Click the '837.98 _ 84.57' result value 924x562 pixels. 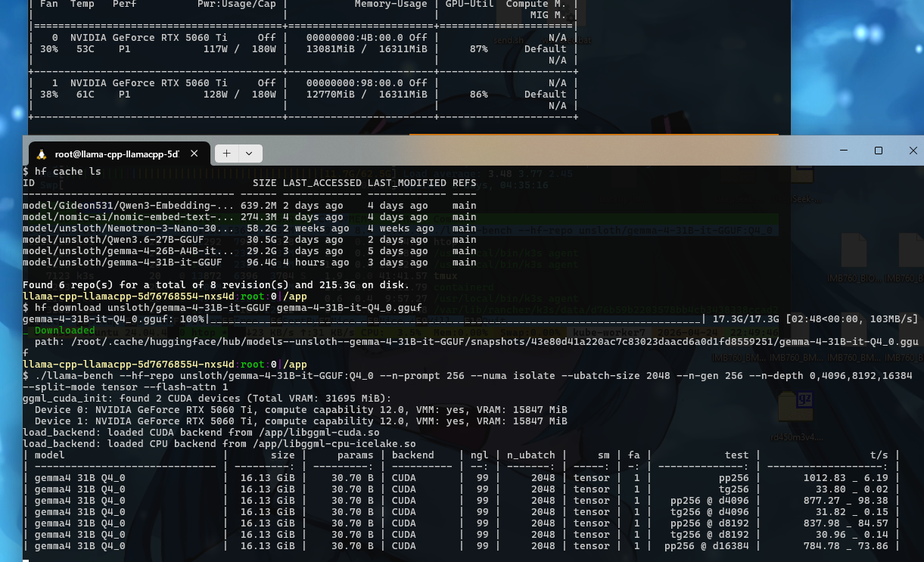pos(846,523)
